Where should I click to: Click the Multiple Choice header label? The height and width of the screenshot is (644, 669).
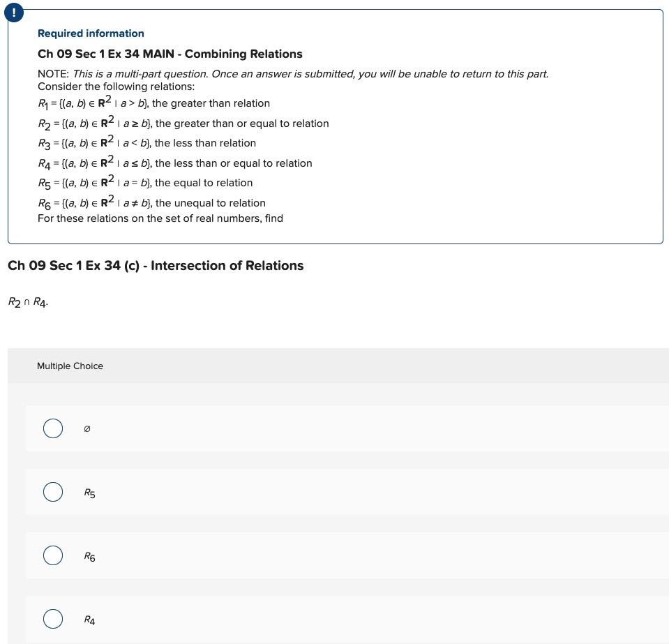[x=70, y=366]
